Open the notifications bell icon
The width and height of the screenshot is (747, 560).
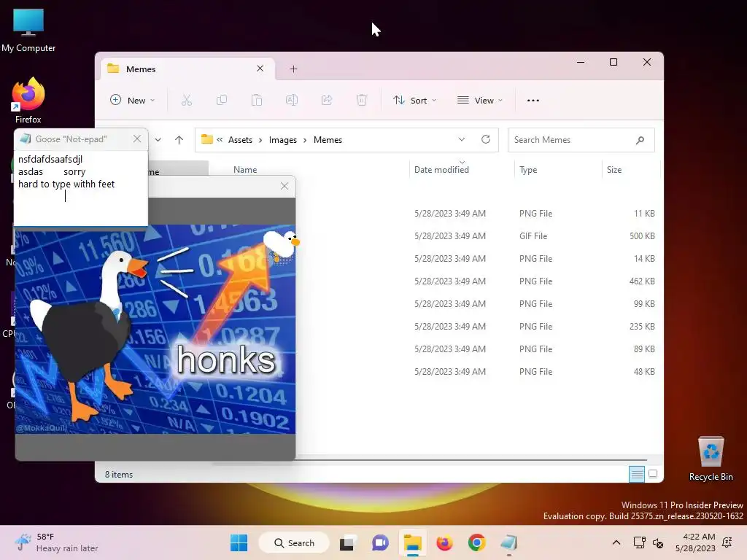[x=727, y=542]
